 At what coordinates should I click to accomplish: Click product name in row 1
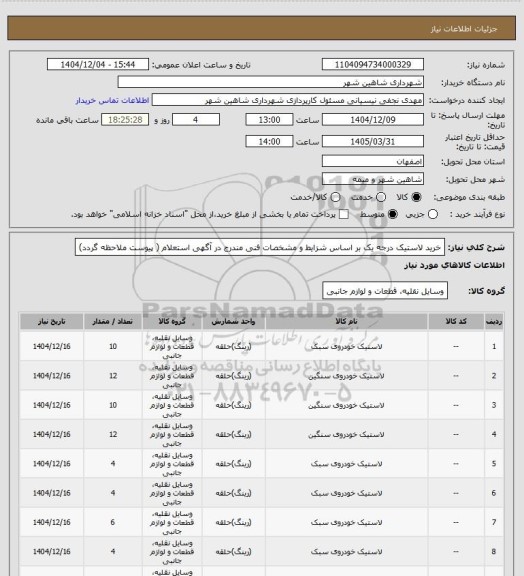point(346,346)
